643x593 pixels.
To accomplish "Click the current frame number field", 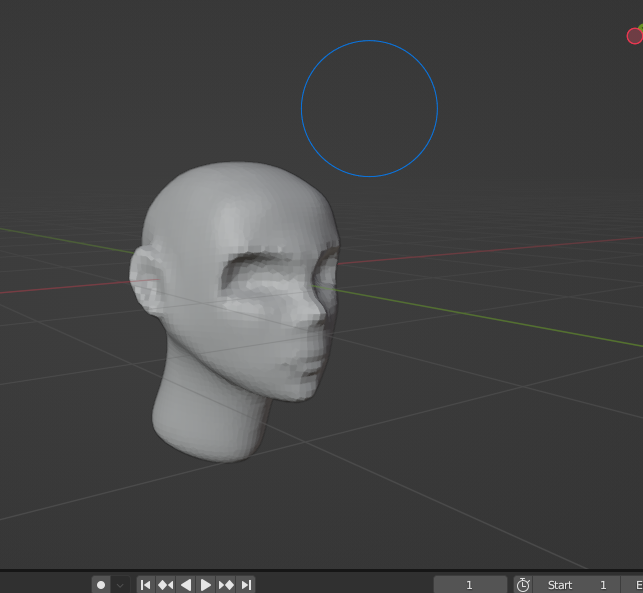I will tap(469, 585).
